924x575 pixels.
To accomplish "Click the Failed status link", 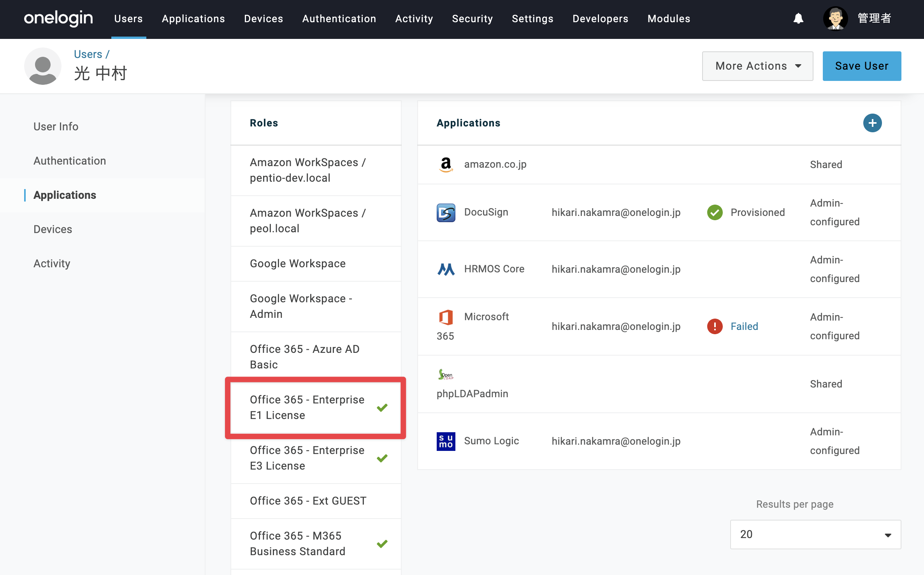I will 744,326.
